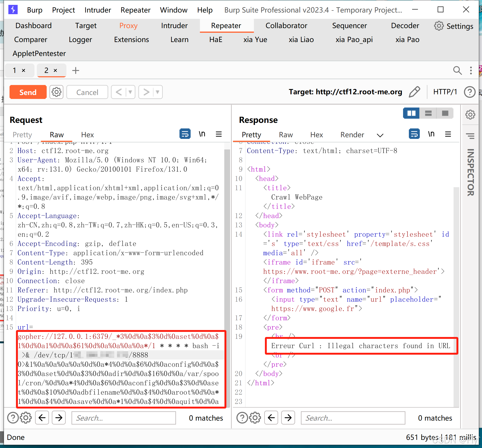Open the Project menu

pos(63,10)
